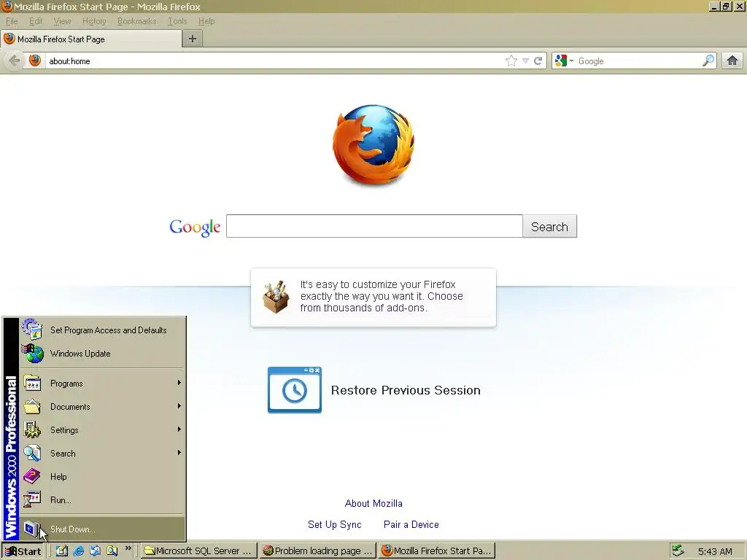
Task: Open the Pair a Device link
Action: pyautogui.click(x=411, y=524)
